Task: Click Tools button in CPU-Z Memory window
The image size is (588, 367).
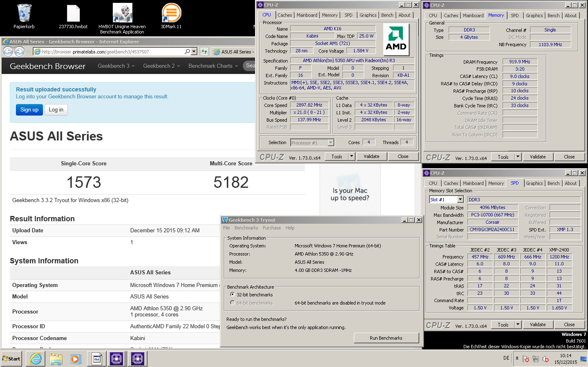Action: [x=503, y=157]
